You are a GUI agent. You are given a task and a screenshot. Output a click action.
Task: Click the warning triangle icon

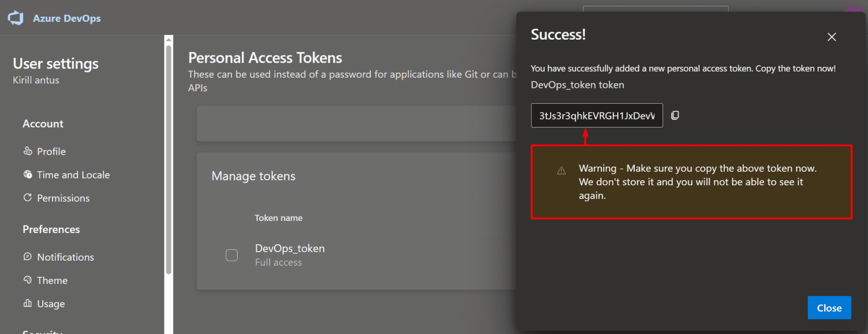coord(561,171)
